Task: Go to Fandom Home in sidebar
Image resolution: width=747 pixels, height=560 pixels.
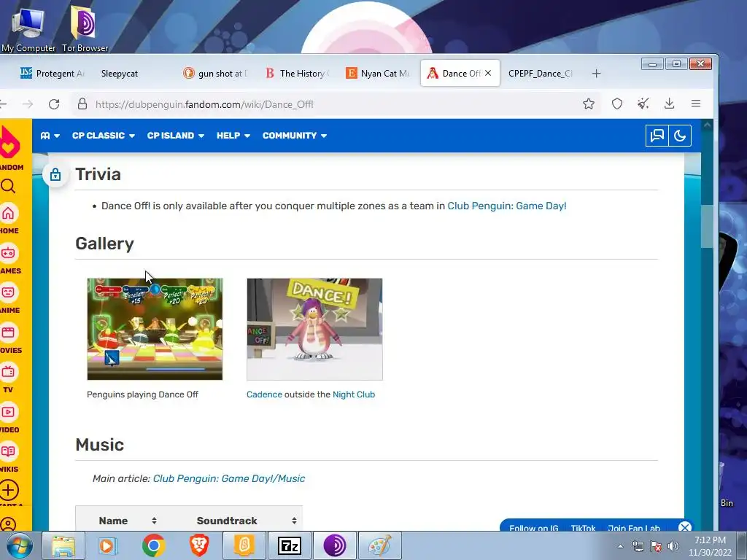Action: 9,219
